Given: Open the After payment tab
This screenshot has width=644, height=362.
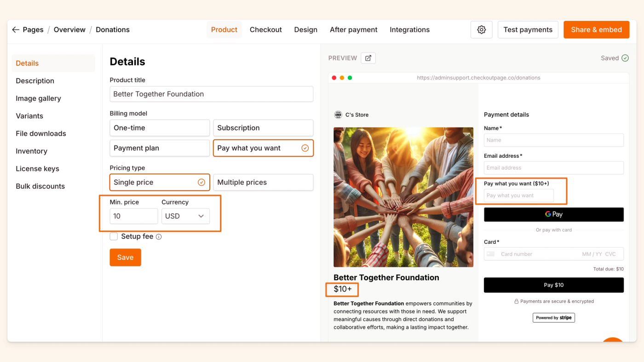Looking at the screenshot, I should point(354,29).
